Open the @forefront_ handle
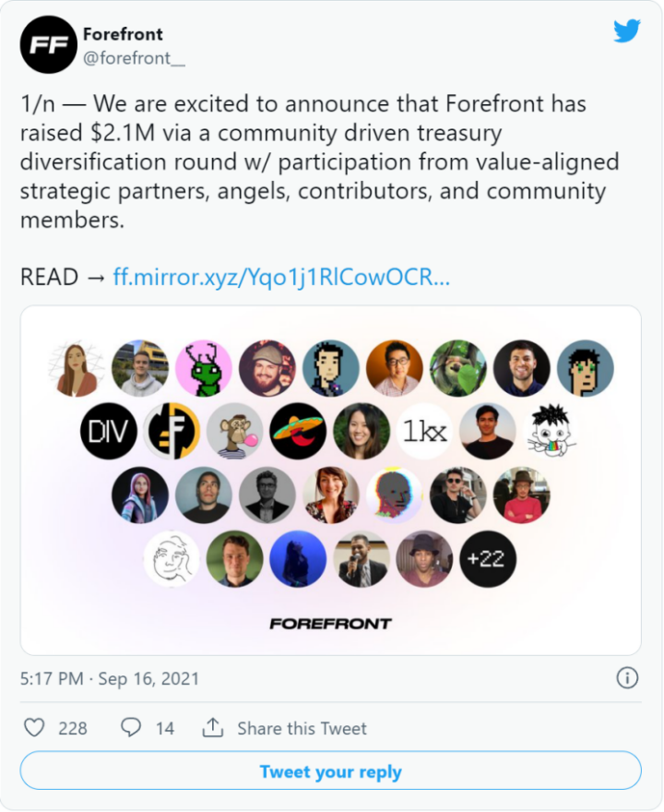This screenshot has height=812, width=664. (x=134, y=58)
